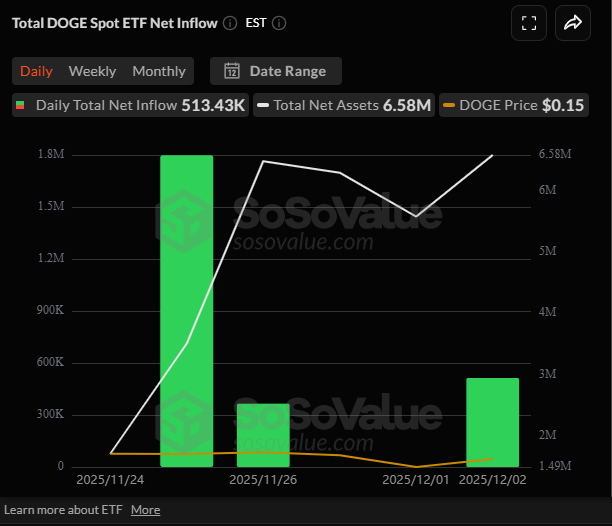This screenshot has height=526, width=612.
Task: Click info icon next to EST
Action: 279,23
